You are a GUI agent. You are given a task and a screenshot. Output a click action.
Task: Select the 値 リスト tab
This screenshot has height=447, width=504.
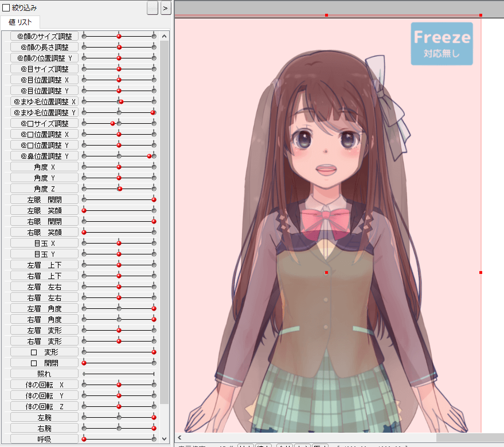pyautogui.click(x=20, y=22)
